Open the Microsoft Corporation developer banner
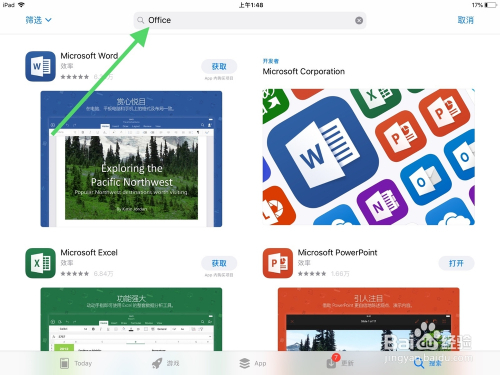The width and height of the screenshot is (500, 375). (369, 157)
